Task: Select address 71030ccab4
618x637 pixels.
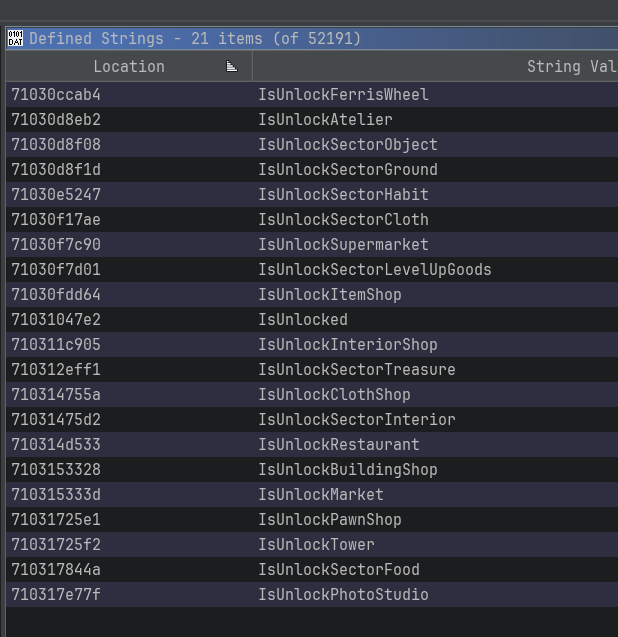Action: pos(56,95)
